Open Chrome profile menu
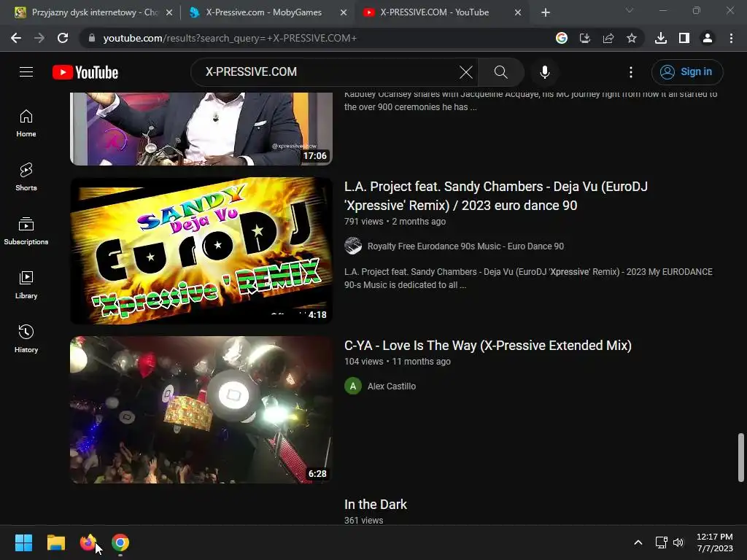Screen dimensions: 747x560 click(708, 38)
